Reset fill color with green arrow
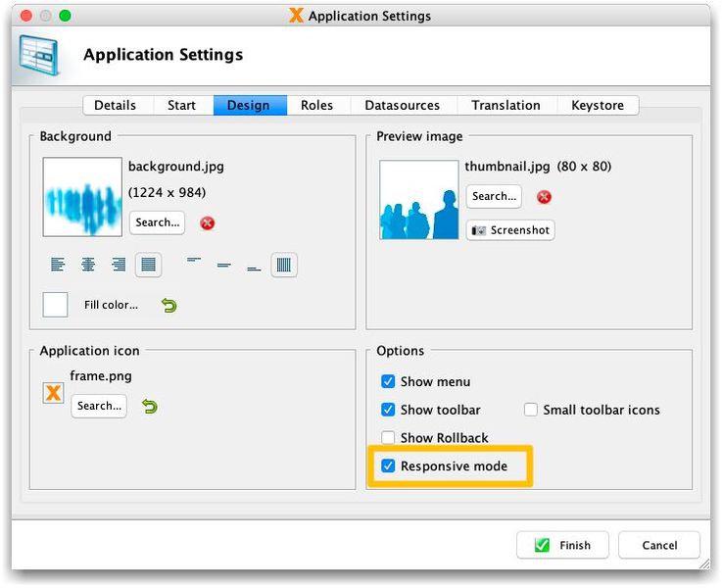 [x=168, y=306]
